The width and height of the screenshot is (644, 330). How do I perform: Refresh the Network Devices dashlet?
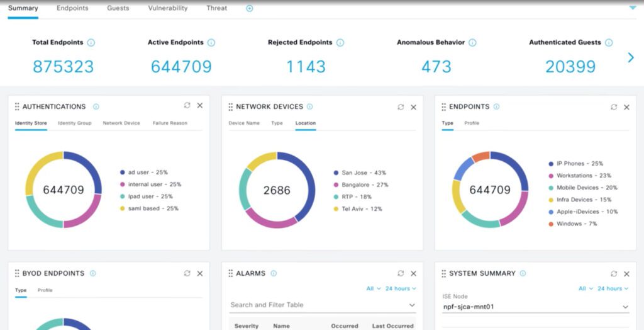coord(401,107)
